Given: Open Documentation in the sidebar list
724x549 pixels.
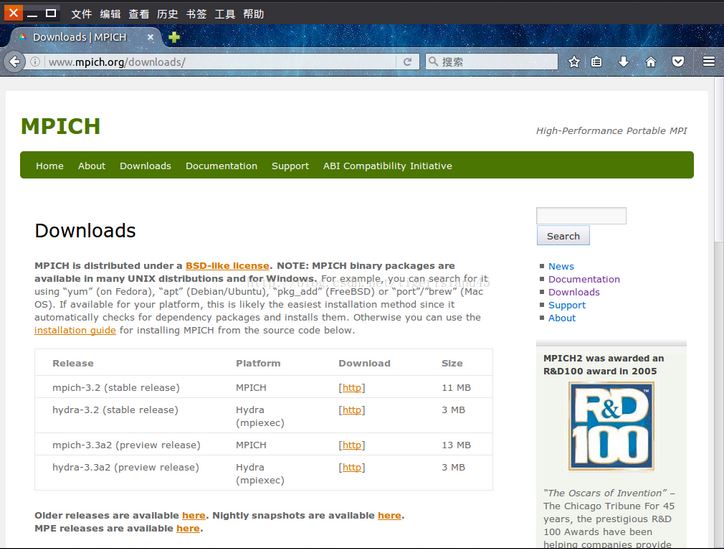Looking at the screenshot, I should [584, 279].
